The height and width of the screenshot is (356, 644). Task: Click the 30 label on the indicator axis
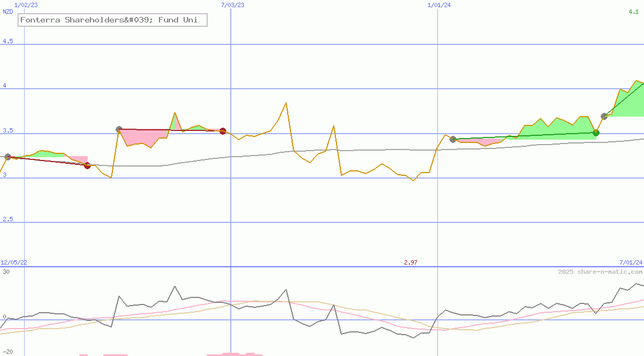click(x=5, y=272)
